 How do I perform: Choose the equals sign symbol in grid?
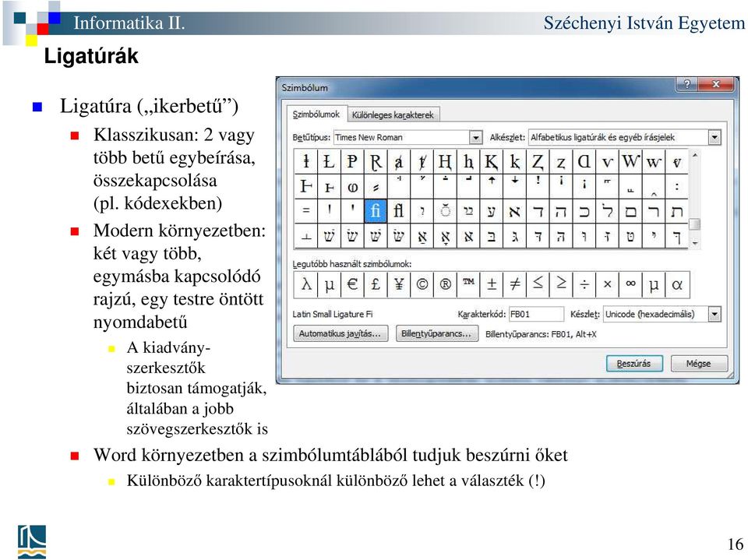pos(305,211)
